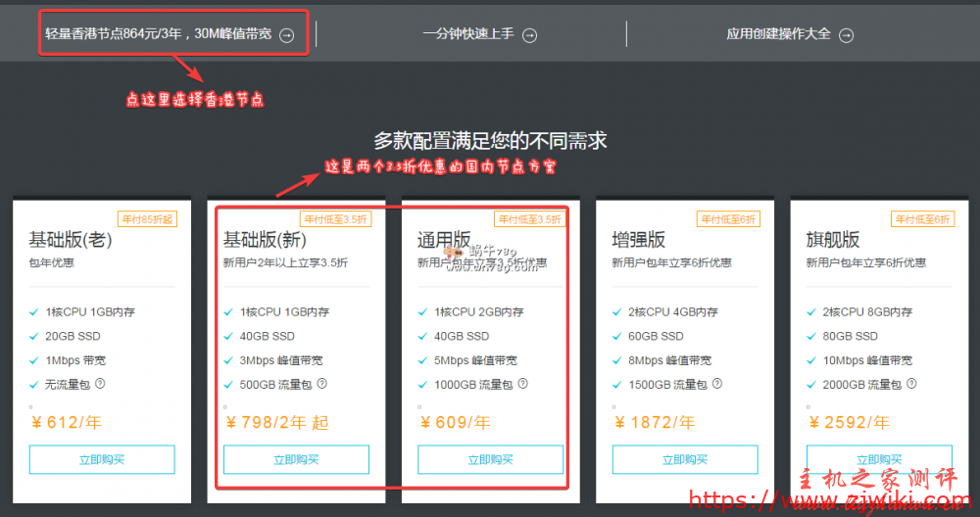Click arrow icon beside 轻量香港节点864元/3年 link
Image resolution: width=980 pixels, height=517 pixels.
tap(286, 35)
